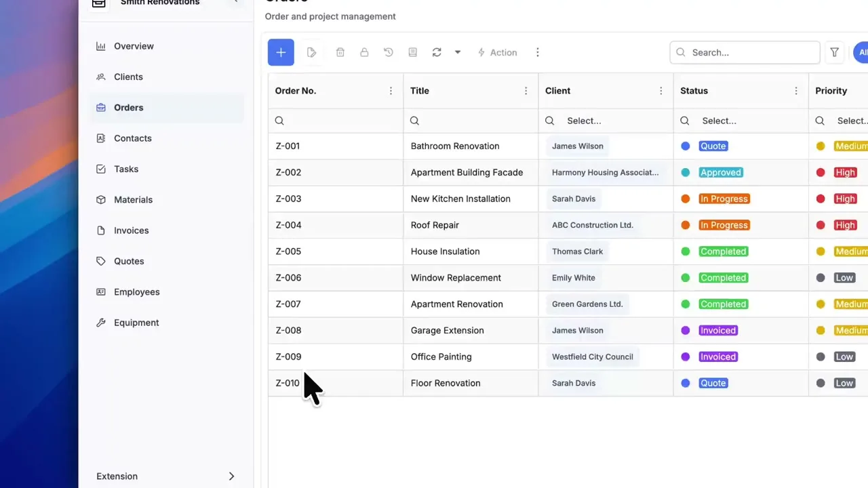Click the history restore icon
This screenshot has height=488, width=868.
pos(389,52)
